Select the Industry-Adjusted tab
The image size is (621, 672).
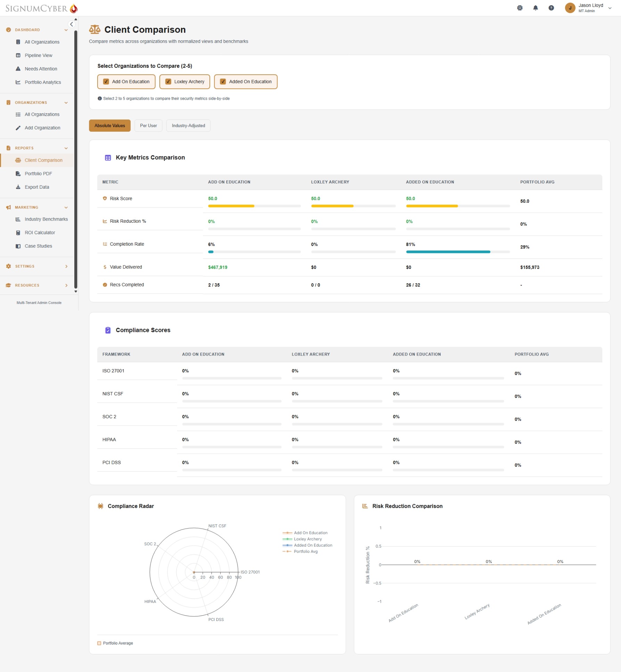click(x=188, y=125)
